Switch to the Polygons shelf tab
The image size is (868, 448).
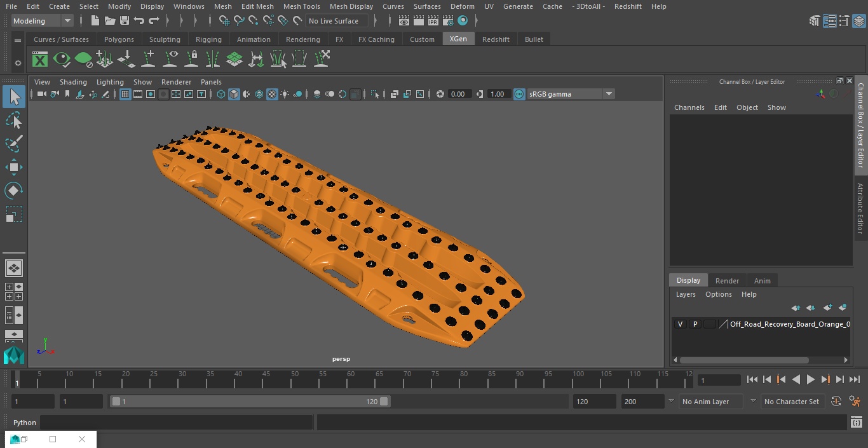tap(119, 39)
